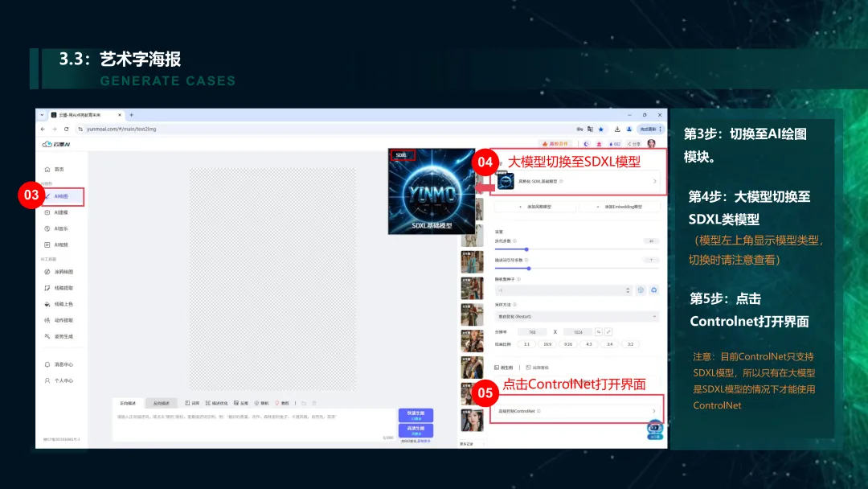Click the 高清生图 generate button
868x489 pixels.
click(x=416, y=430)
